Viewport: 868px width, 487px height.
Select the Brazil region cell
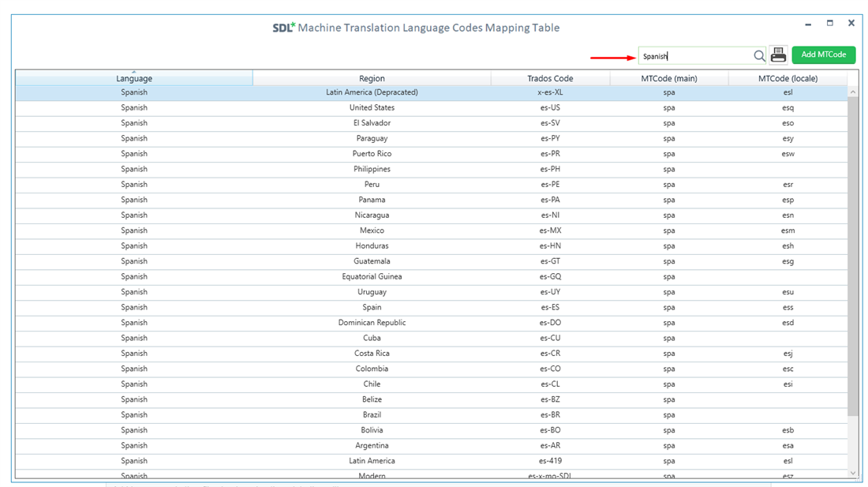372,415
